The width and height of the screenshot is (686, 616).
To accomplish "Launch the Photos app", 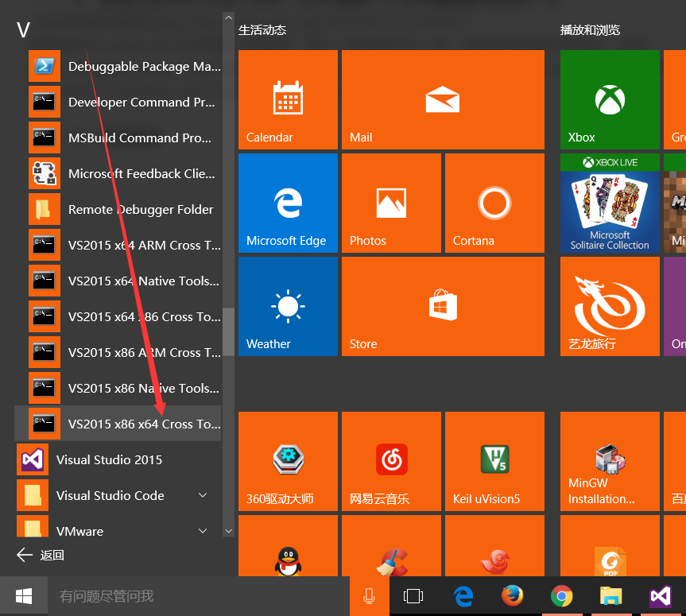I will click(x=391, y=203).
